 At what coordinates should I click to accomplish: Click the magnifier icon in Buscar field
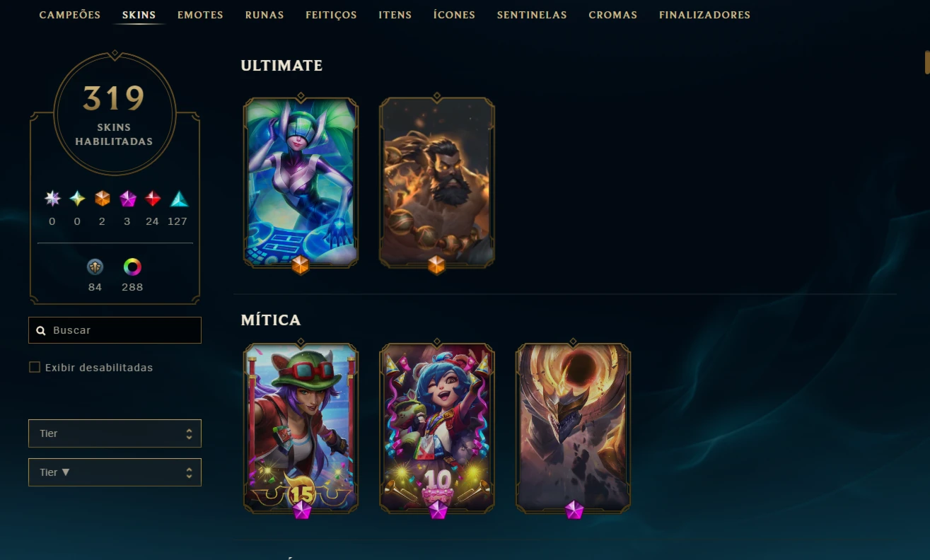point(41,330)
